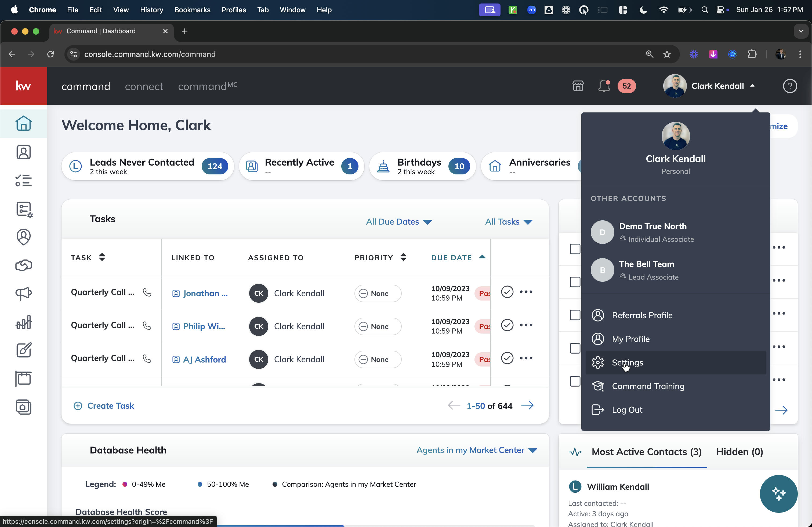Click the phone icon on Jonathan's task
The height and width of the screenshot is (527, 812).
(147, 292)
